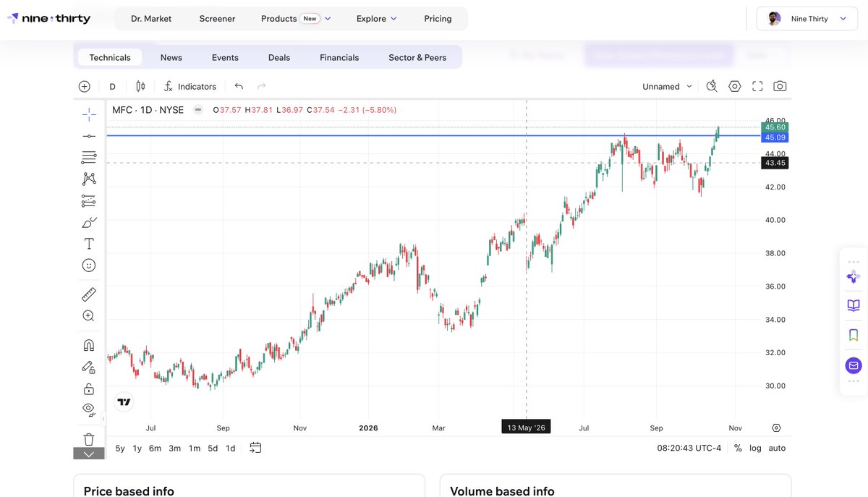Open the Nine Thirty account menu

tap(807, 19)
